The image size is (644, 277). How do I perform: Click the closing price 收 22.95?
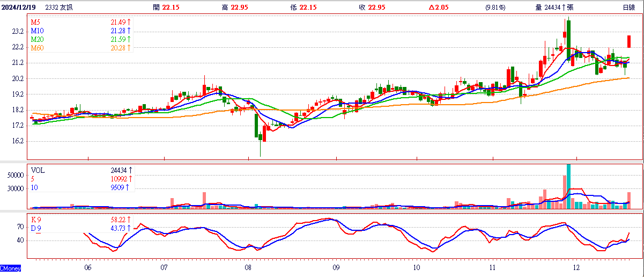coord(372,7)
